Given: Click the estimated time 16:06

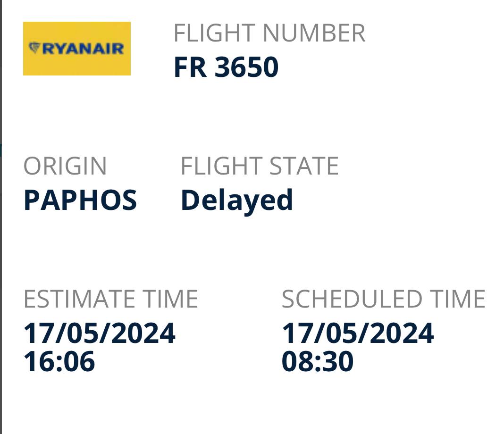Looking at the screenshot, I should tap(59, 361).
